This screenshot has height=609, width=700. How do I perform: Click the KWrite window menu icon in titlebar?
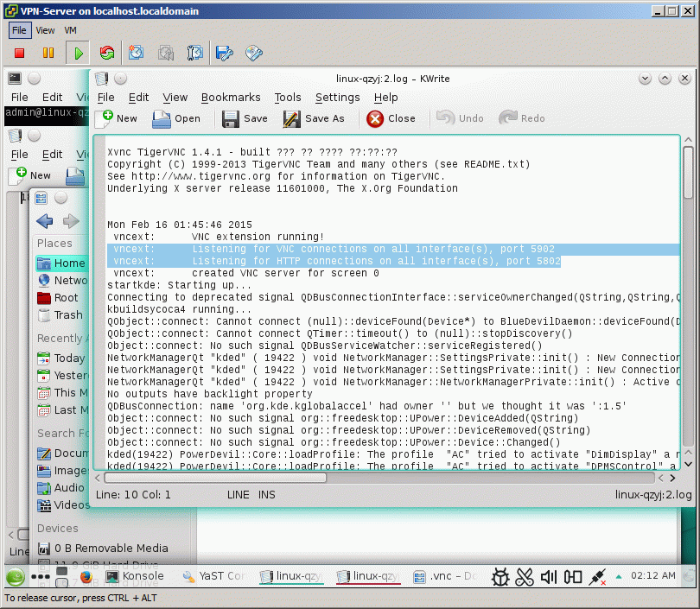coord(101,79)
